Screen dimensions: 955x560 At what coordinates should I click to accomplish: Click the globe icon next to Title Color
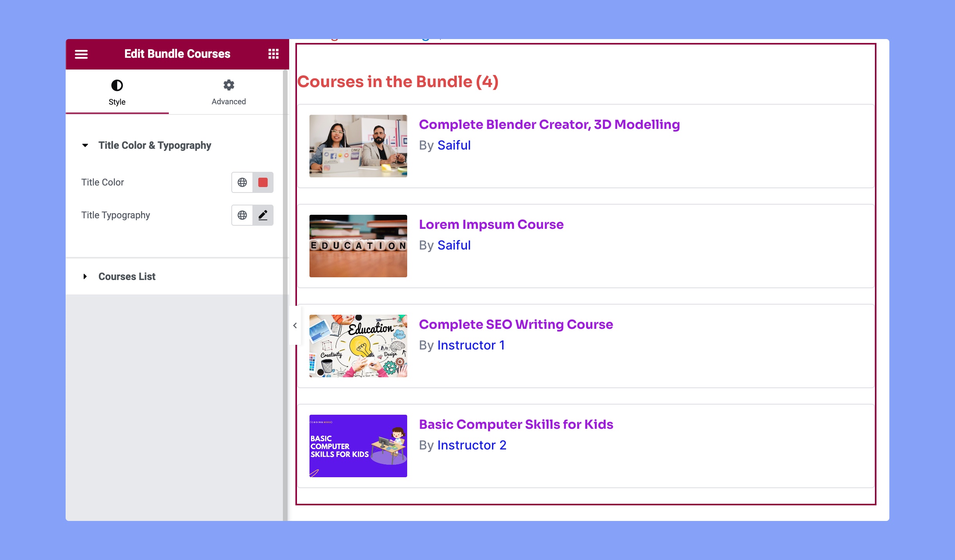pyautogui.click(x=242, y=181)
